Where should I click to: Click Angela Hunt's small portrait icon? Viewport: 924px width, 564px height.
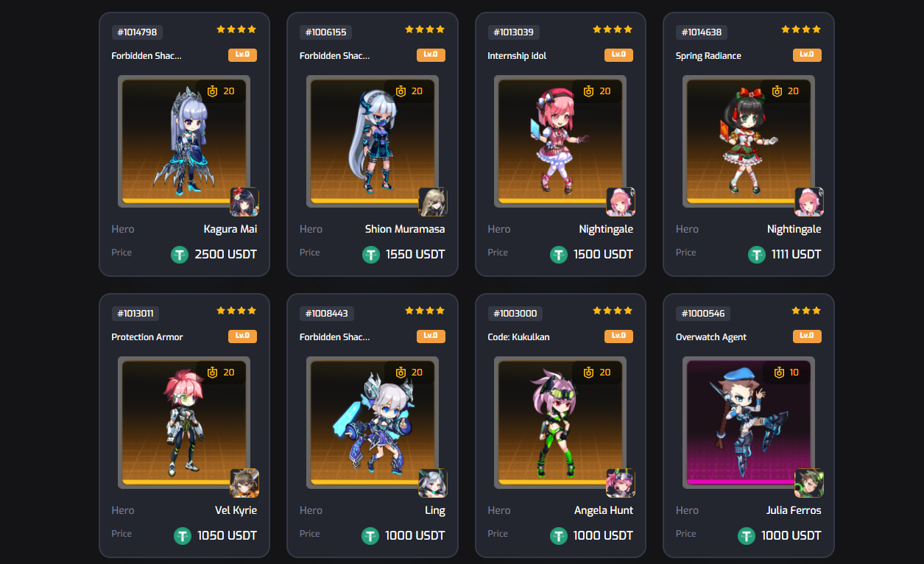click(x=621, y=483)
